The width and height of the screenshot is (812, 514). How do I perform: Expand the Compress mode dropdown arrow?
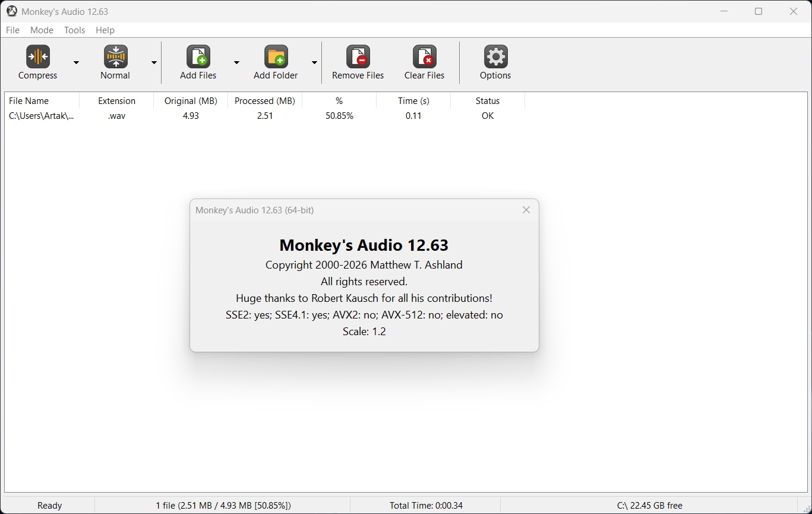click(76, 62)
